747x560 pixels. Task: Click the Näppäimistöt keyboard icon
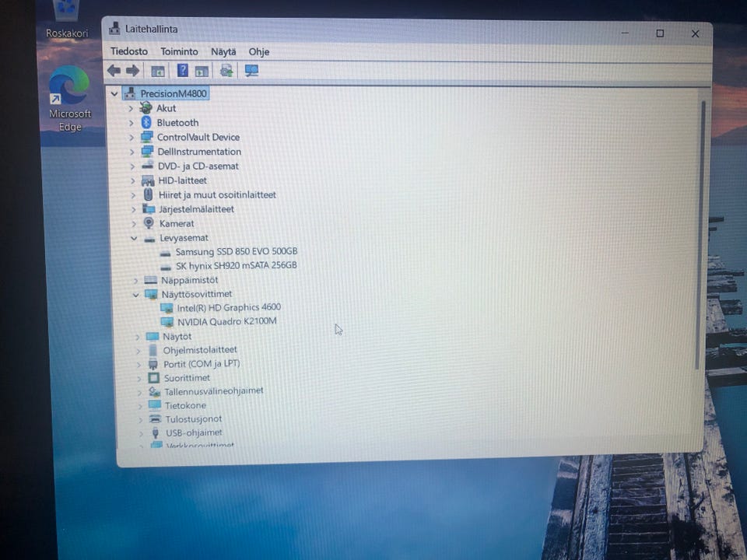(x=150, y=280)
